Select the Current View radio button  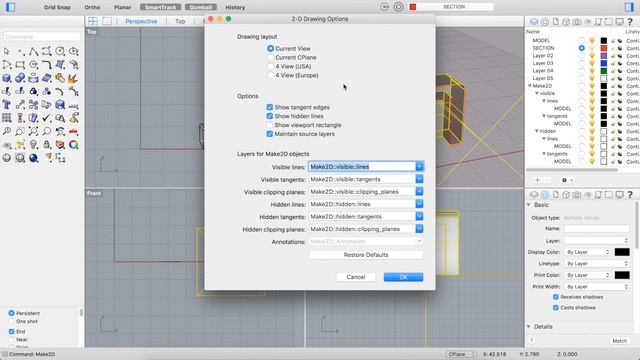coord(270,49)
